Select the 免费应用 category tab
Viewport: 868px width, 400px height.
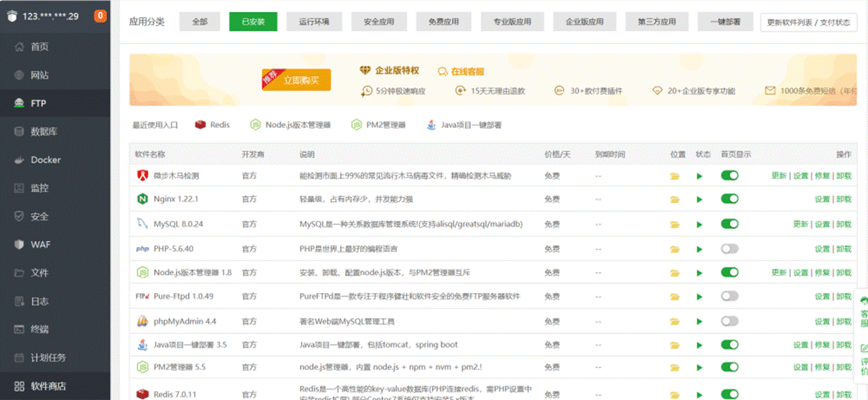(x=443, y=22)
